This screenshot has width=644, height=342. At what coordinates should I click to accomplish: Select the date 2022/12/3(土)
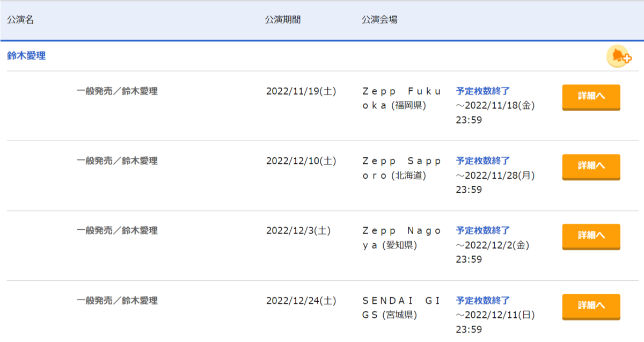(x=298, y=231)
